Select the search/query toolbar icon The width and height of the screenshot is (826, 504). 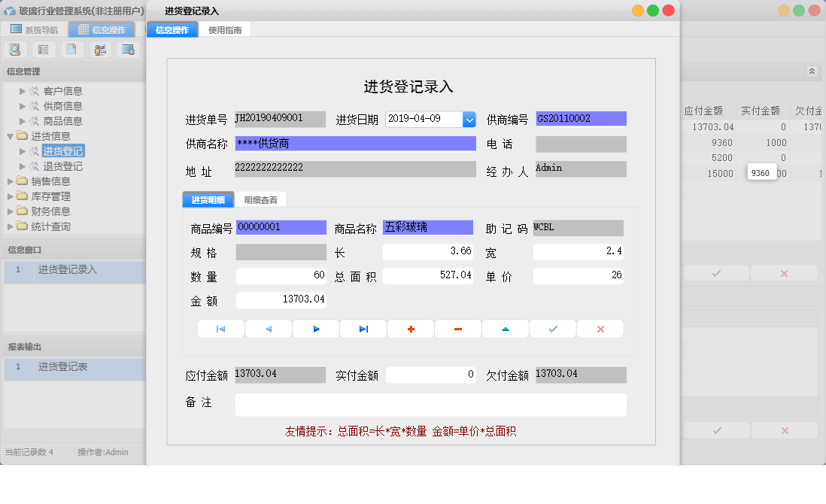pyautogui.click(x=15, y=49)
